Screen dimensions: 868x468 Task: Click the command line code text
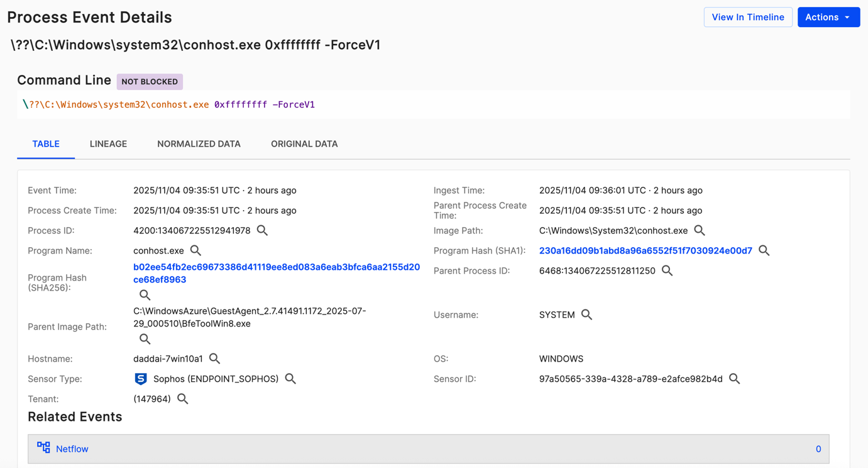click(168, 104)
